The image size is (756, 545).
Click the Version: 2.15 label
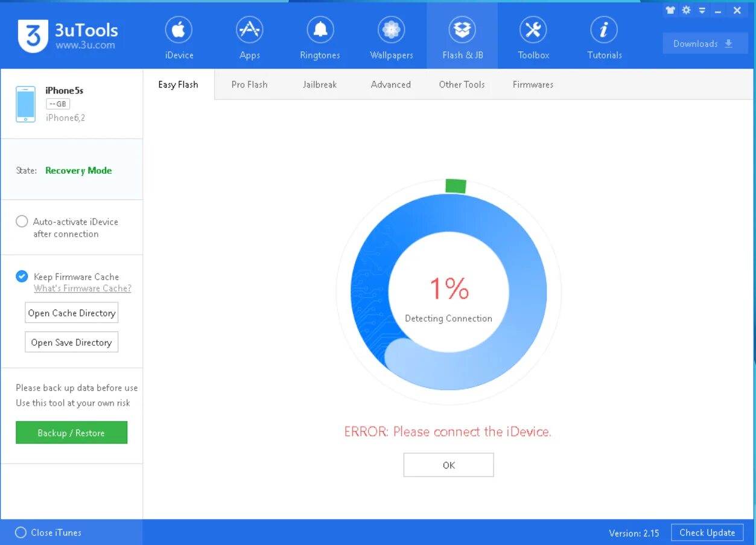coord(634,533)
